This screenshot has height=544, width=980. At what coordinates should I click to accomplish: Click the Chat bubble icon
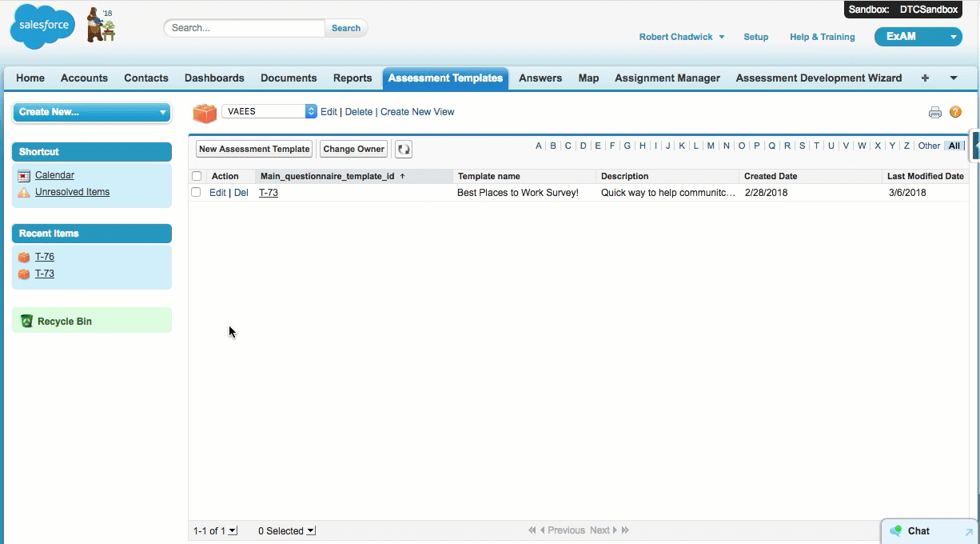896,530
